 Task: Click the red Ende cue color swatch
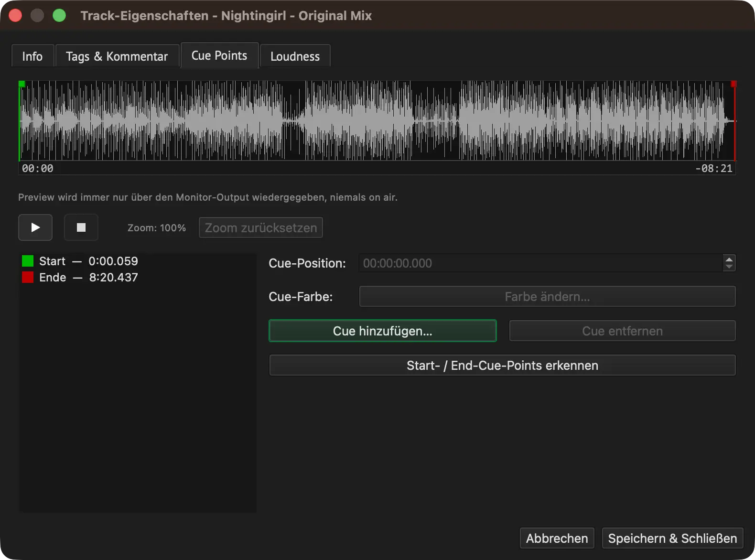pos(28,277)
